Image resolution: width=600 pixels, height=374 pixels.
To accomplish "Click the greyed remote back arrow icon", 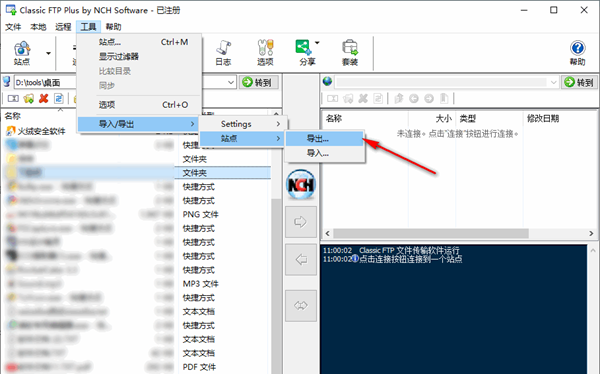I will [414, 99].
